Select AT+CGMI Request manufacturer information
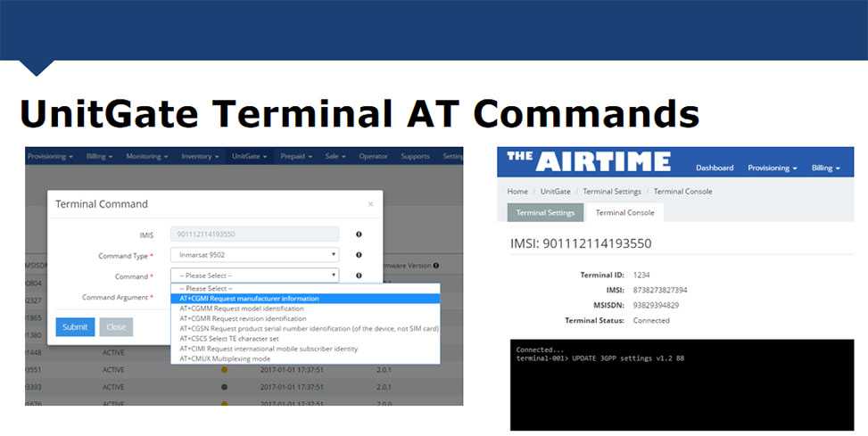The height and width of the screenshot is (436, 868). point(306,299)
